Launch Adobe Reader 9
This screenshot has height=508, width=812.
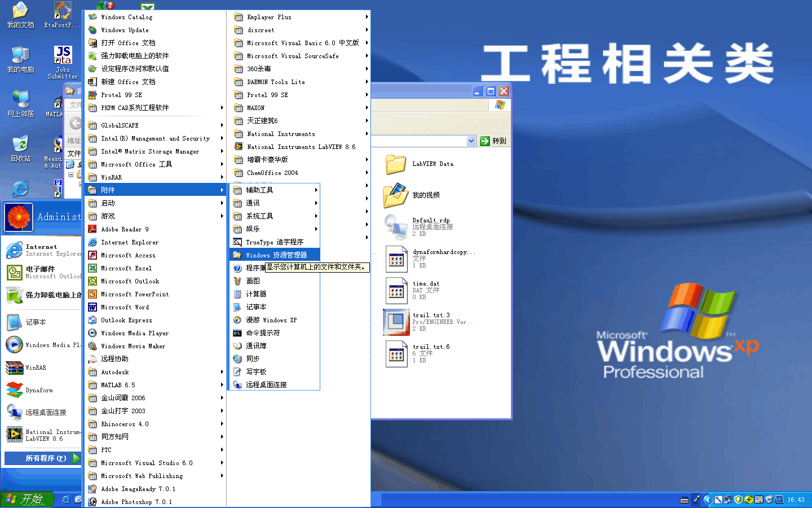156,229
